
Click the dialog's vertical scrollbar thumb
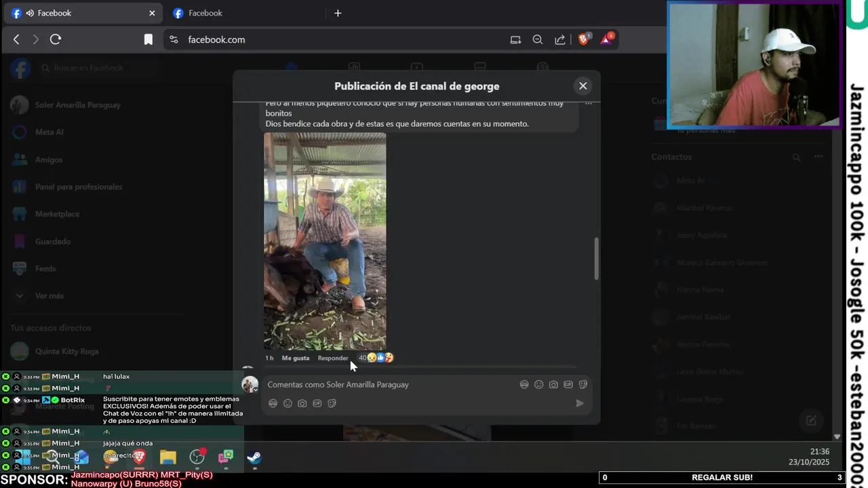click(x=597, y=258)
